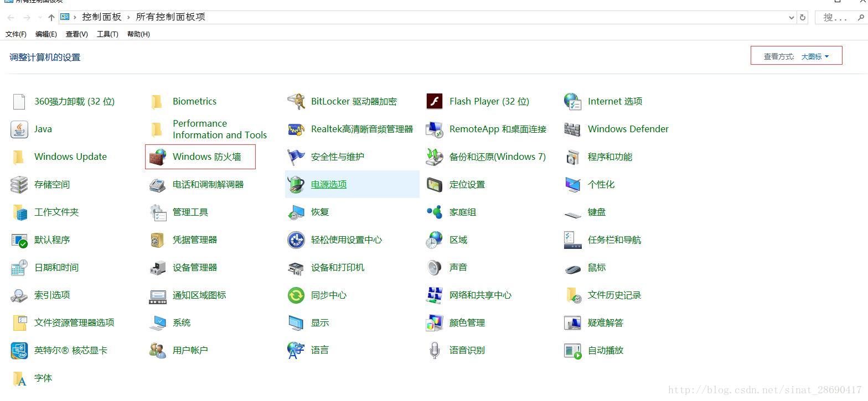The image size is (868, 401).
Task: Click the back navigation arrow
Action: 11,17
